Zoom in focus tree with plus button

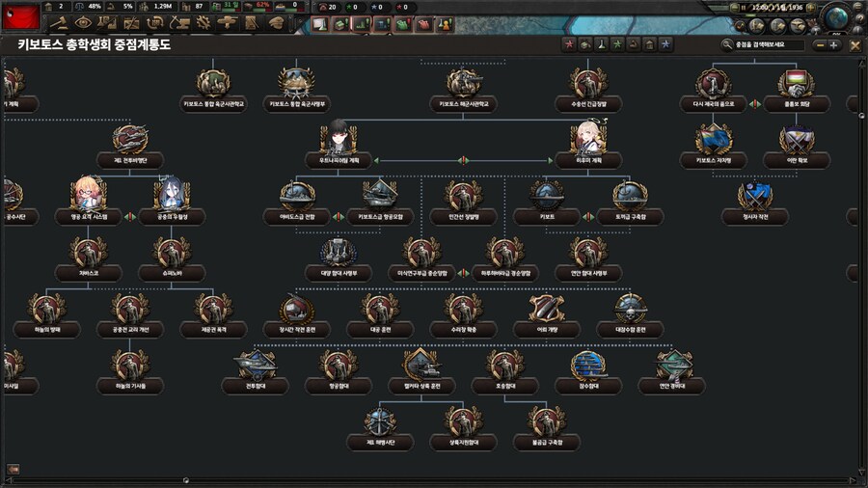tap(834, 44)
